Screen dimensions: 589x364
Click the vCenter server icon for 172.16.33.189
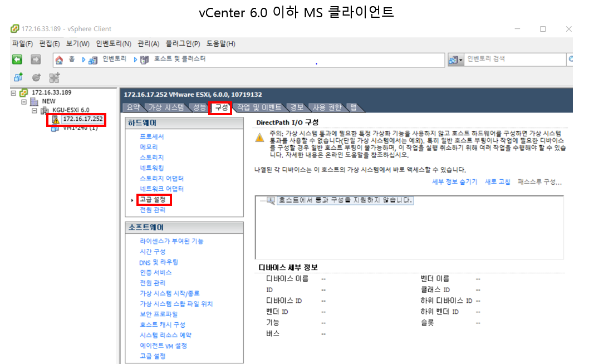pos(24,92)
